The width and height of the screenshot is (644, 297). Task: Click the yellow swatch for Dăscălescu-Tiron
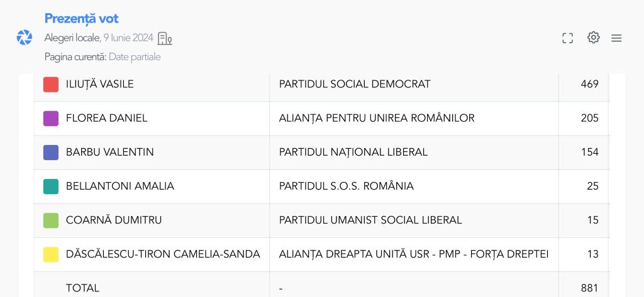pyautogui.click(x=51, y=254)
